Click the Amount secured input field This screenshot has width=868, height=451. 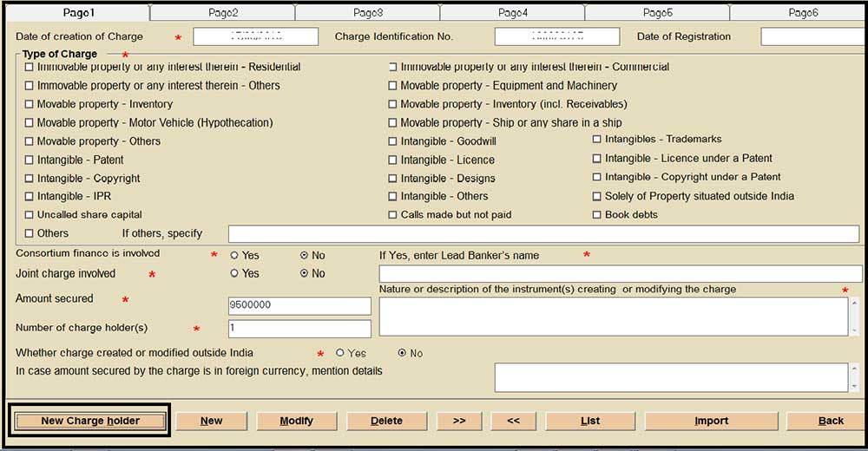(x=299, y=306)
